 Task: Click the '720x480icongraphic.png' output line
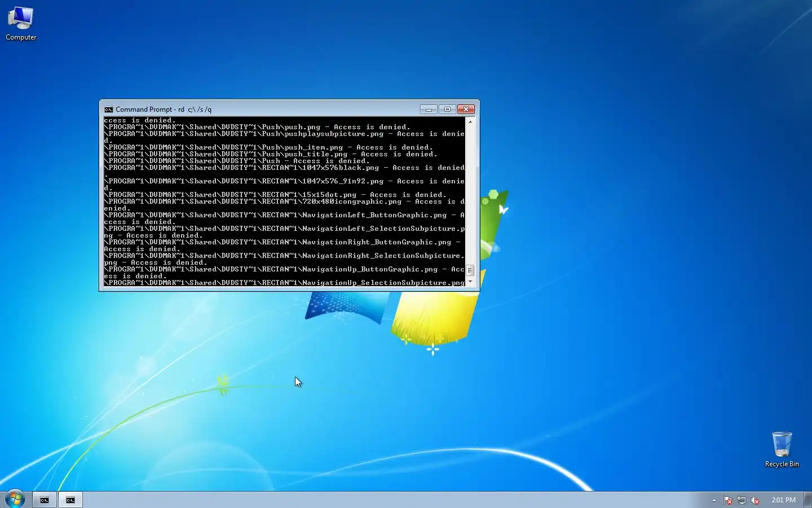coord(284,202)
